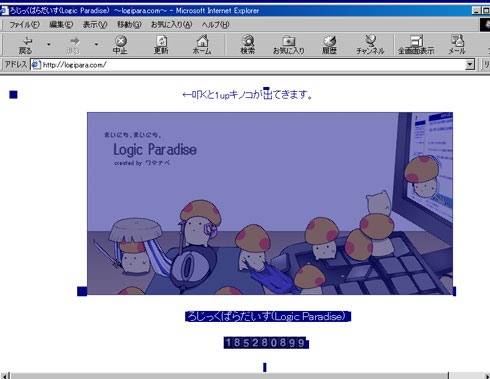This screenshot has width=490, height=379.
Task: Click the Back (戻る) toolbar button
Action: point(26,45)
